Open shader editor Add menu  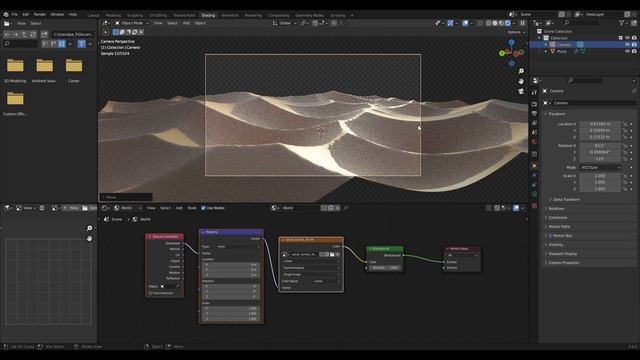[x=179, y=208]
